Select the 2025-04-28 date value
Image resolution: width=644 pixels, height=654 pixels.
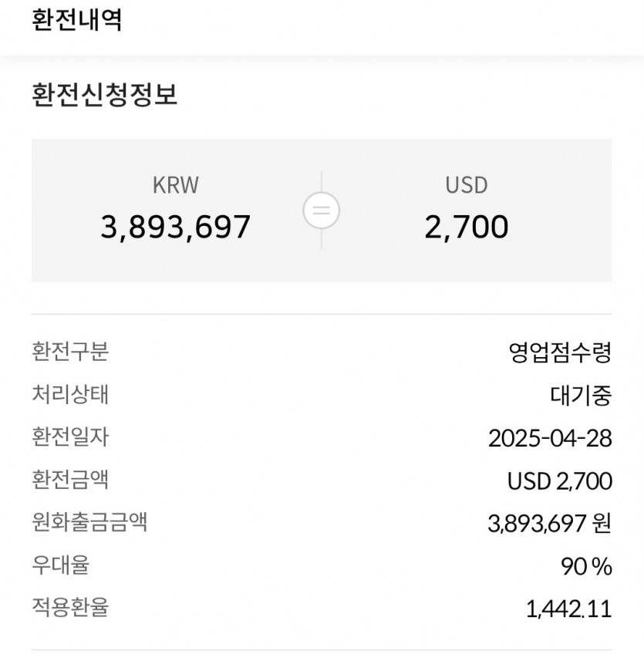click(x=550, y=439)
